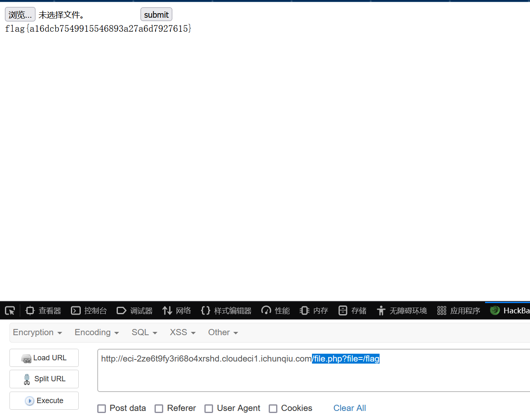This screenshot has height=420, width=530.
Task: Expand the Encryption dropdown menu
Action: click(x=38, y=332)
